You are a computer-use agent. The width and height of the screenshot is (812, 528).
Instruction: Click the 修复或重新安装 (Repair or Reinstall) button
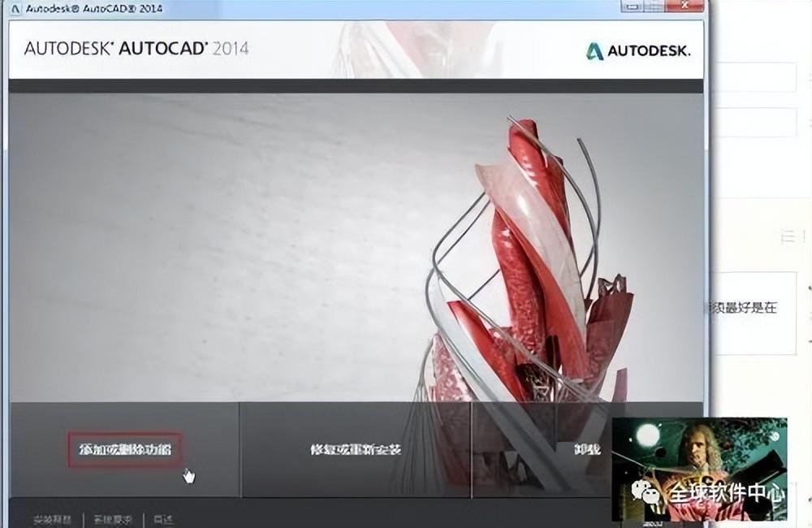pos(356,449)
